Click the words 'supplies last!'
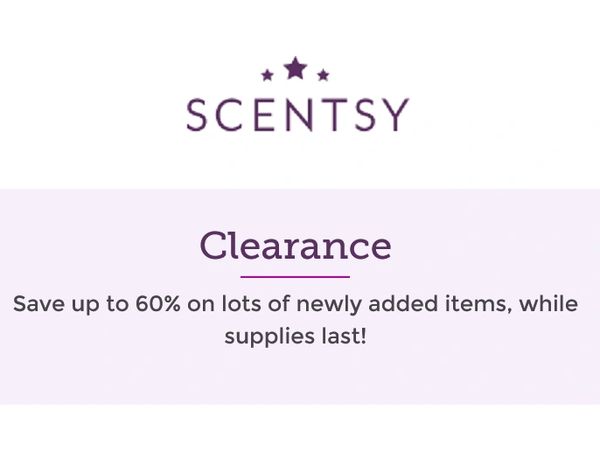Image resolution: width=600 pixels, height=451 pixels. [295, 336]
